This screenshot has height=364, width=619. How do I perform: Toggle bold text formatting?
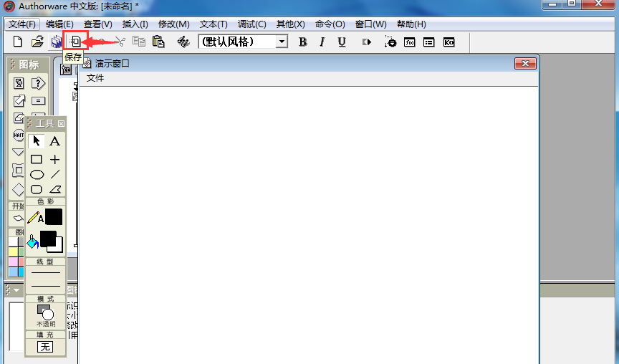tap(302, 42)
